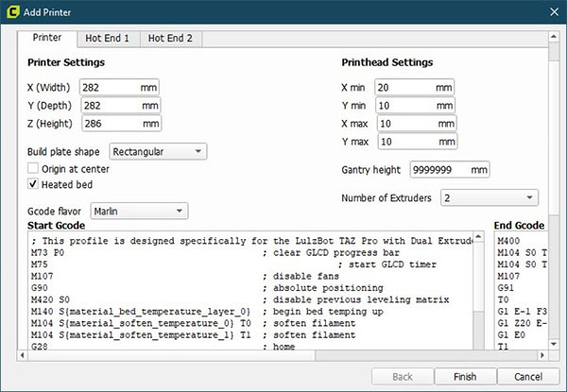Select the Printer tab
The height and width of the screenshot is (392, 567).
pos(47,39)
